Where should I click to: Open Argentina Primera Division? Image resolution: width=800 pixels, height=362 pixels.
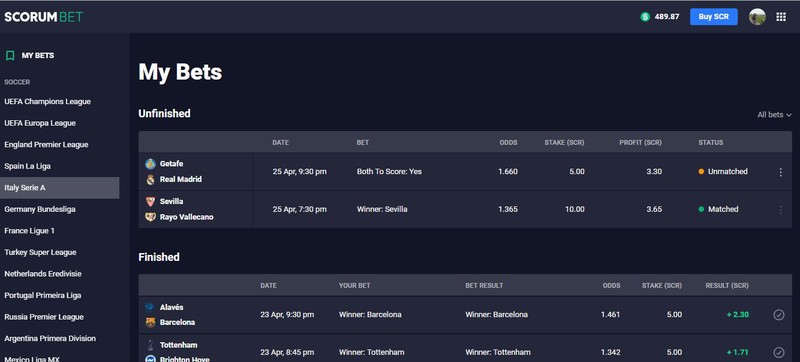click(x=50, y=338)
